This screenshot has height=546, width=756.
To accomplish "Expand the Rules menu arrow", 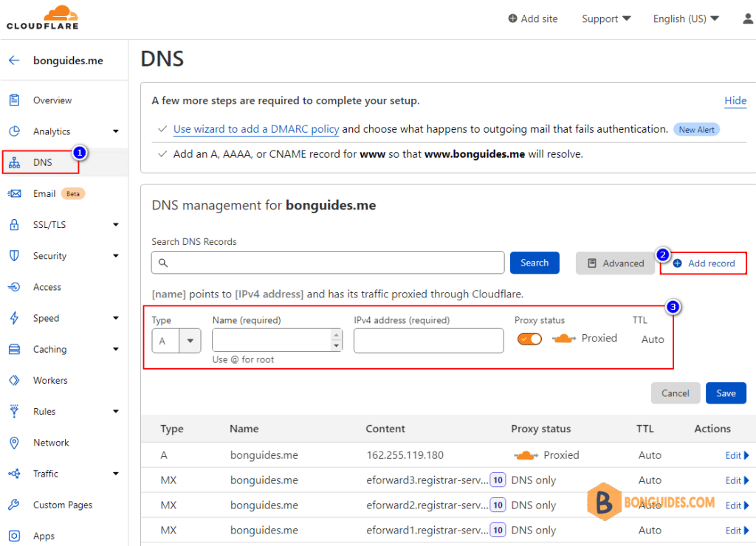I will (116, 412).
